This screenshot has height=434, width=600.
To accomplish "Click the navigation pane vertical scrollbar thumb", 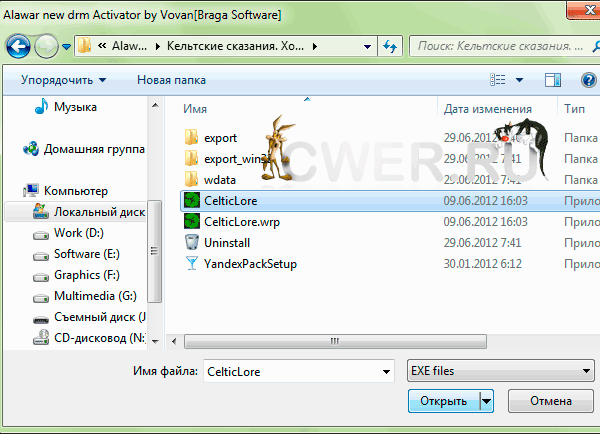I will point(154,251).
